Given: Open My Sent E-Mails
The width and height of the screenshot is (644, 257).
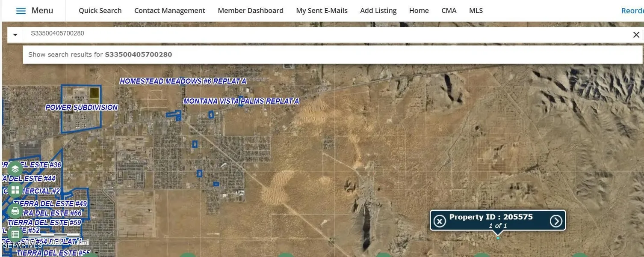Looking at the screenshot, I should [322, 11].
